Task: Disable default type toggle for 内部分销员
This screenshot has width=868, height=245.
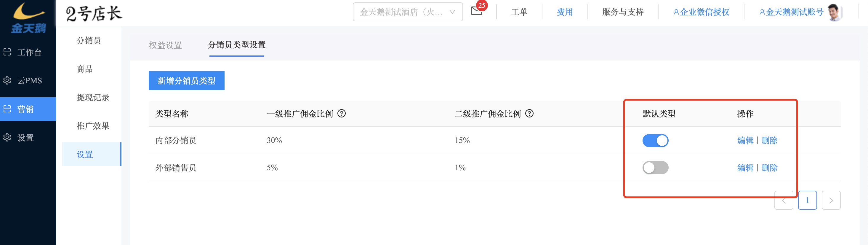Action: [x=655, y=140]
